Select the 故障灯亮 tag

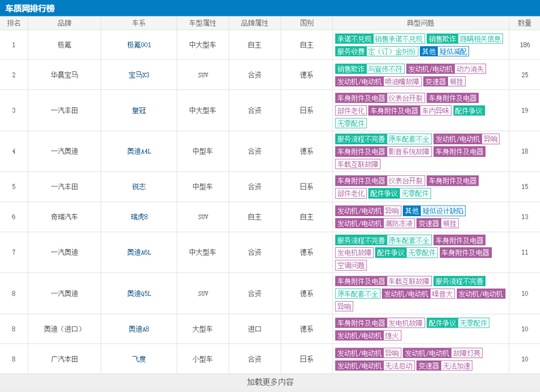(x=466, y=353)
